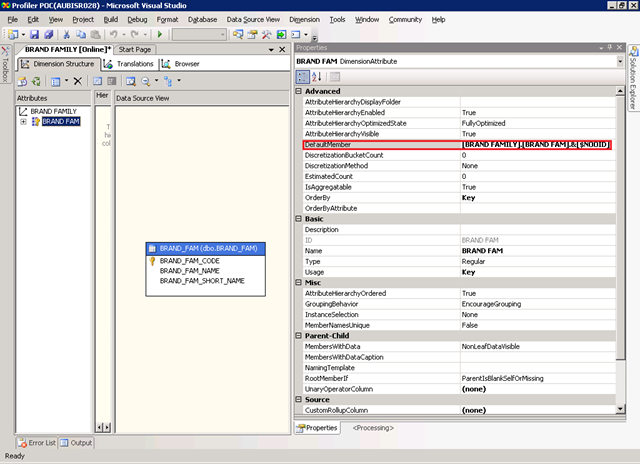
Task: Collapse the Misc property category
Action: (298, 282)
